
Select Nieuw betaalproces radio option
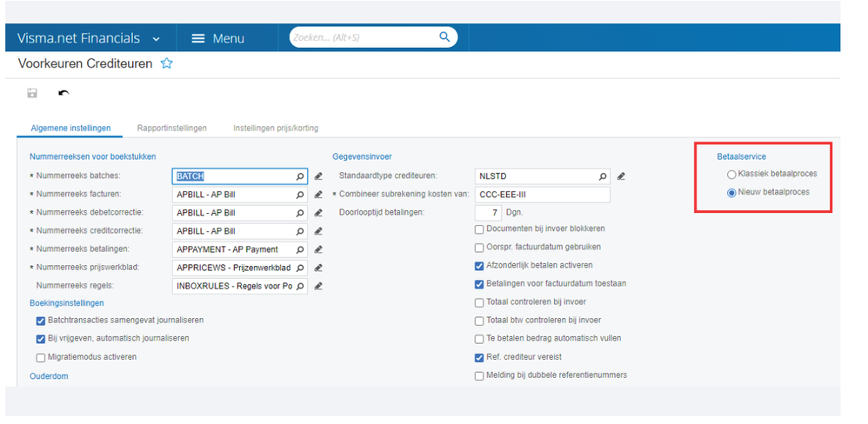coord(731,192)
